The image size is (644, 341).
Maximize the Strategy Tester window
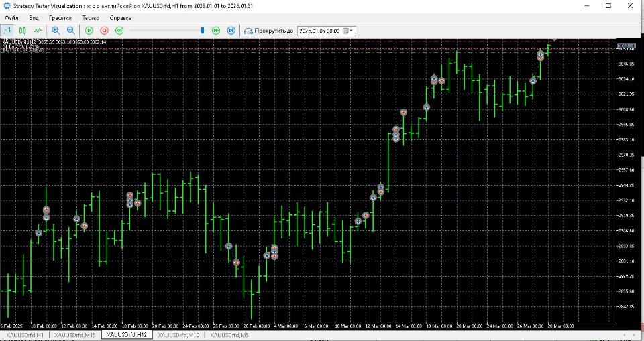pos(608,6)
